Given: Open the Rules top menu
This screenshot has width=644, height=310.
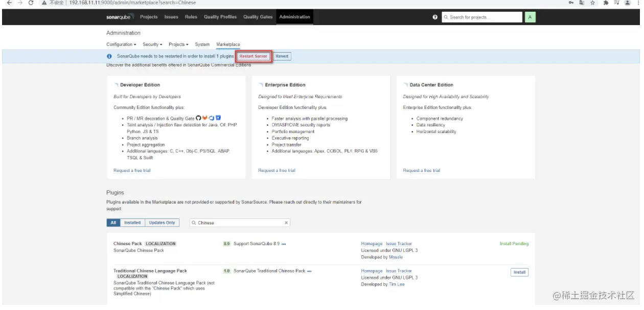Looking at the screenshot, I should 191,17.
